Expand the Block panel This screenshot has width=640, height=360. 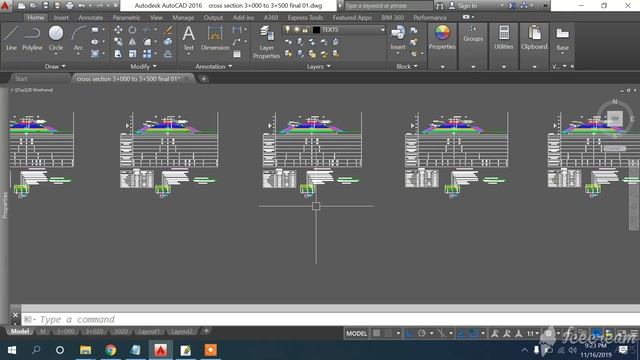407,66
